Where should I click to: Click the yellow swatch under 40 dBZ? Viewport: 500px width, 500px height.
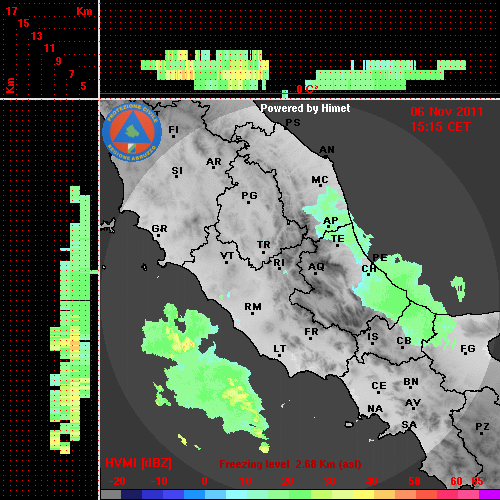(x=363, y=494)
